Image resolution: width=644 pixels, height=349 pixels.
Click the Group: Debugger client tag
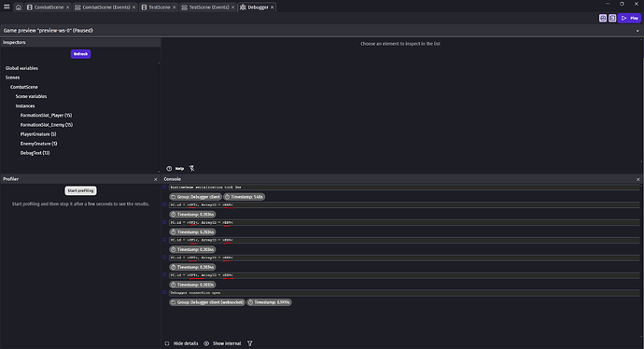(195, 197)
